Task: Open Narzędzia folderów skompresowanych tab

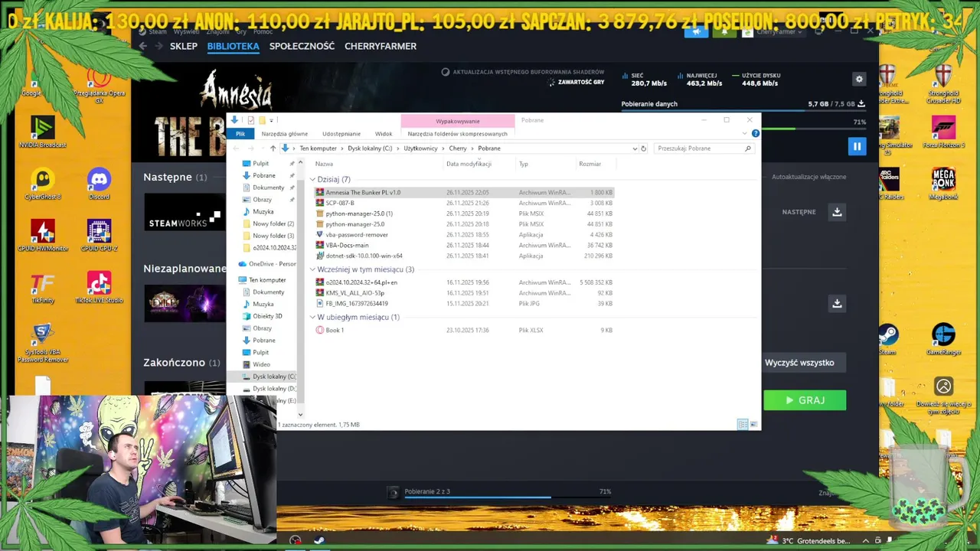Action: (x=457, y=133)
